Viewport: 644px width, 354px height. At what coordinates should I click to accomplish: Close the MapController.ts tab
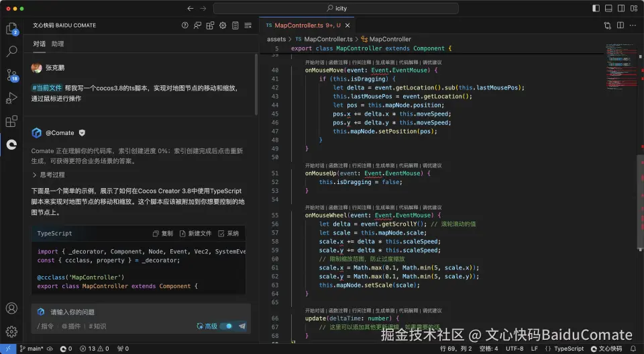[x=347, y=26]
